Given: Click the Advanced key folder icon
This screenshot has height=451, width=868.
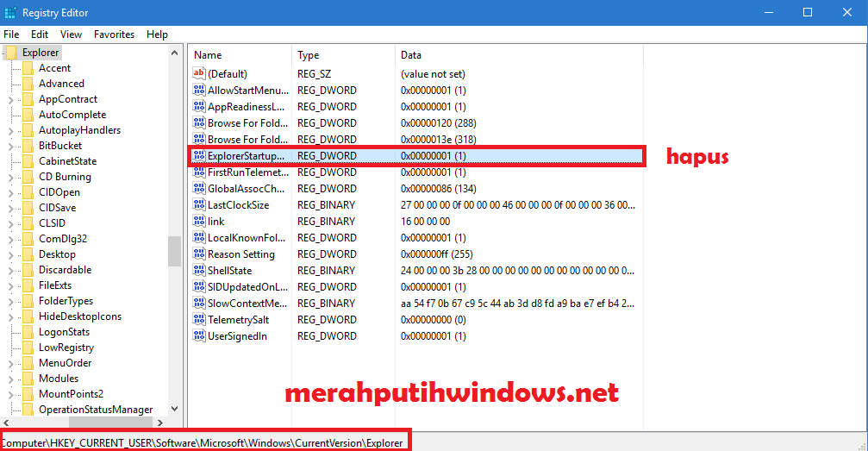Looking at the screenshot, I should tap(28, 84).
